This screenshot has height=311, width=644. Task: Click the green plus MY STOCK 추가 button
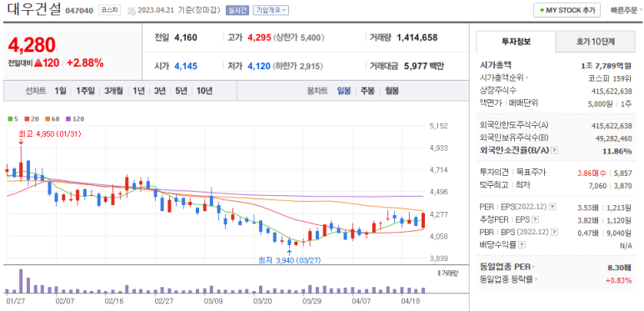567,10
